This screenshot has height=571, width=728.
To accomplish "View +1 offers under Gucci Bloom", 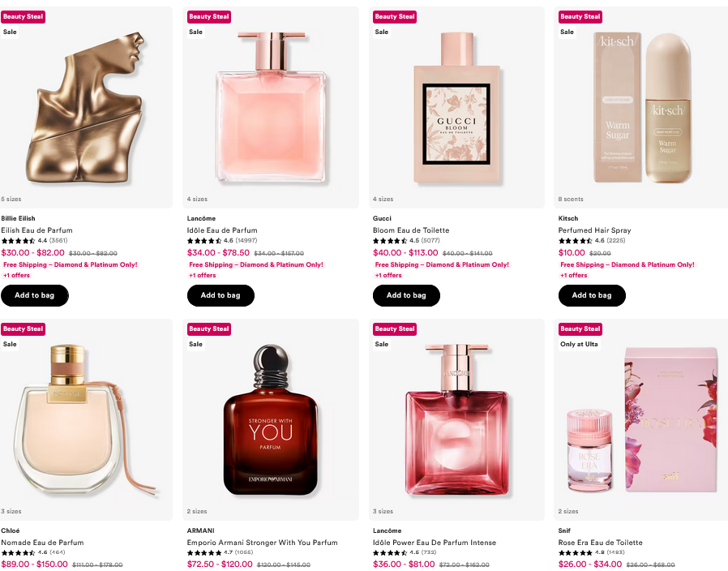I will (388, 276).
